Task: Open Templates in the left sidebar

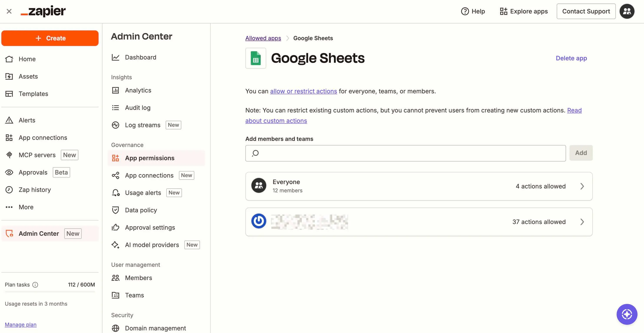Action: coord(50,94)
